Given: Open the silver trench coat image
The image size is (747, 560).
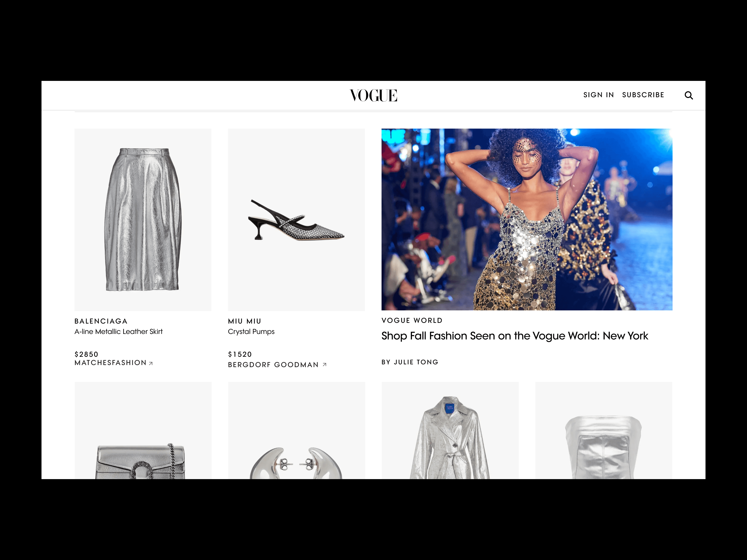Looking at the screenshot, I should click(450, 430).
